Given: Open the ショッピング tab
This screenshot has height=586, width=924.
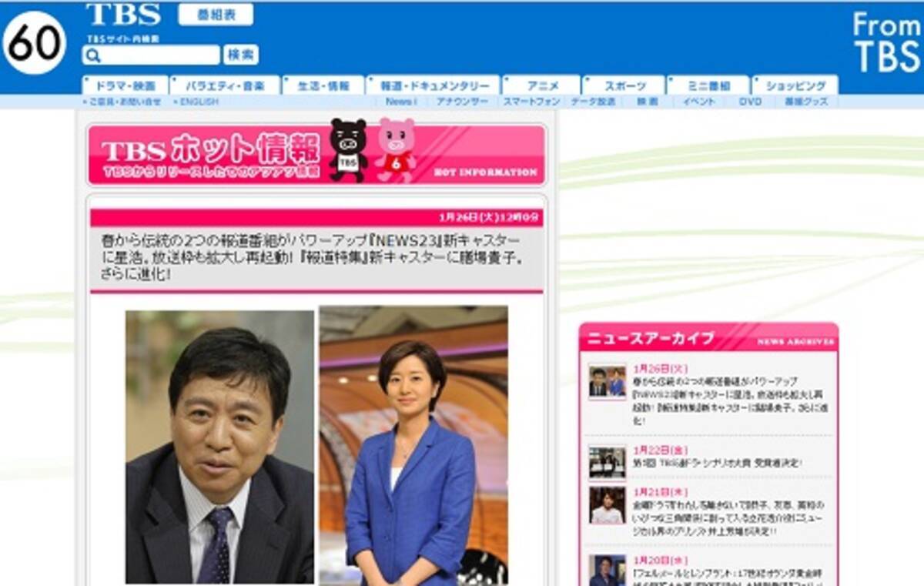Looking at the screenshot, I should pyautogui.click(x=795, y=85).
